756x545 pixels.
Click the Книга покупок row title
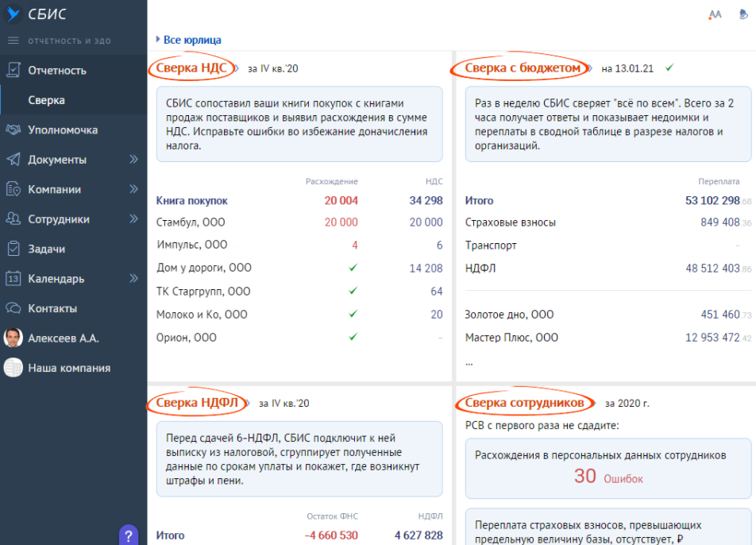[192, 201]
